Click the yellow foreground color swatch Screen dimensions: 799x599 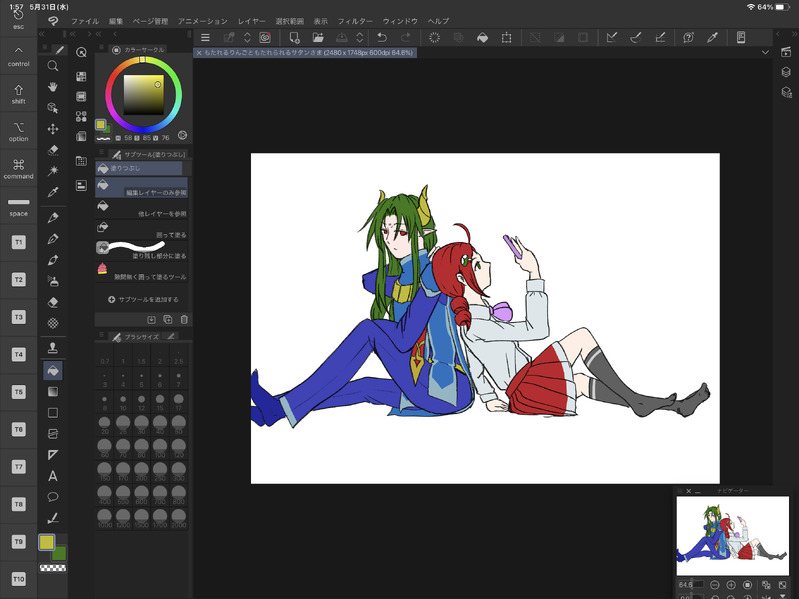tap(46, 542)
